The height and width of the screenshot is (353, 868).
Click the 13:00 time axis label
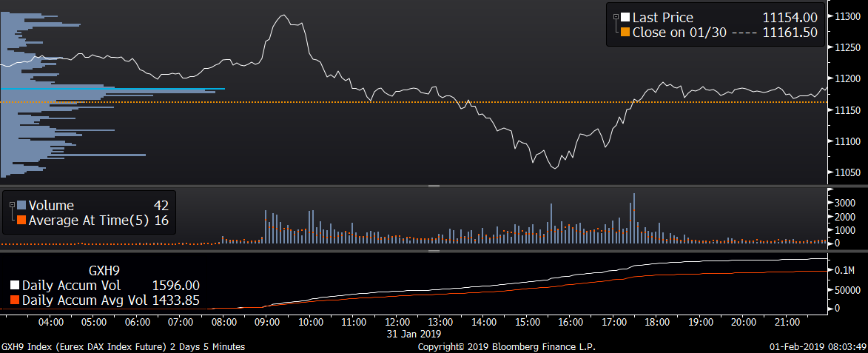click(440, 323)
